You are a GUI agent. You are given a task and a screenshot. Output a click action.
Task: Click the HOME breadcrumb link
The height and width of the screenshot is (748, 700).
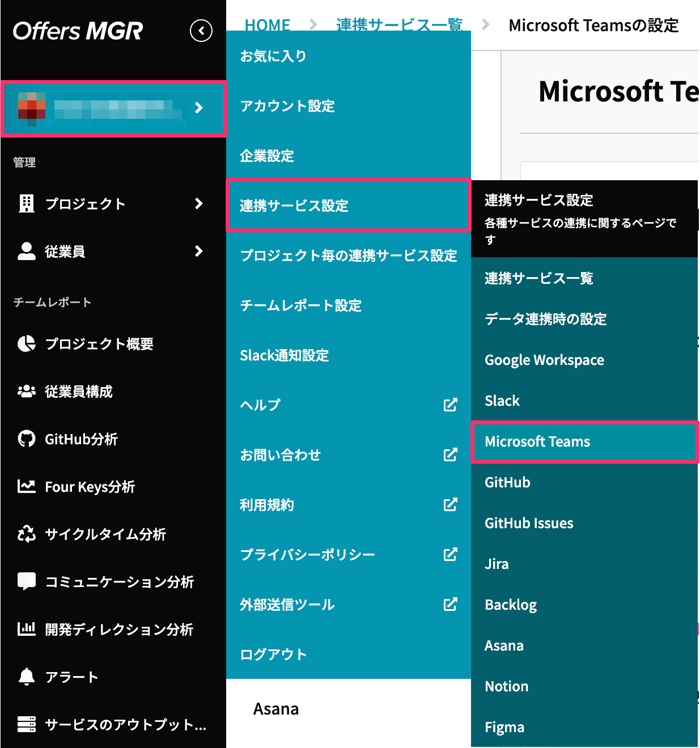[x=266, y=25]
